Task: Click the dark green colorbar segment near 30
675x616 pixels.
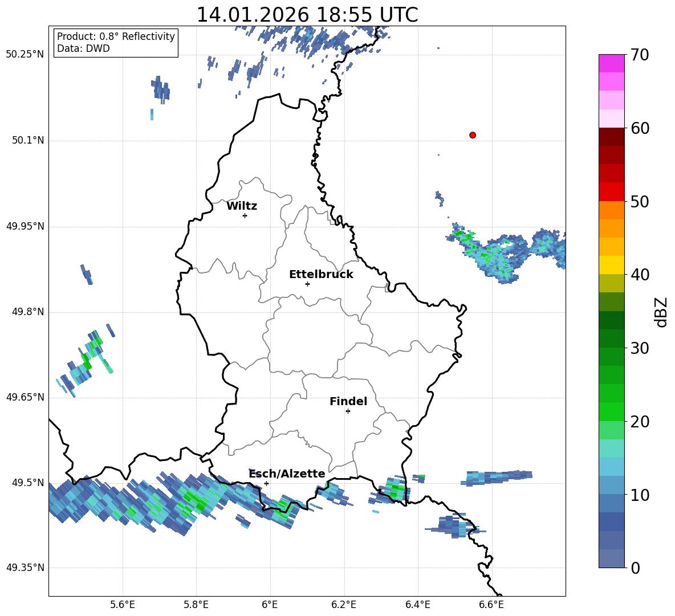Action: click(x=611, y=338)
